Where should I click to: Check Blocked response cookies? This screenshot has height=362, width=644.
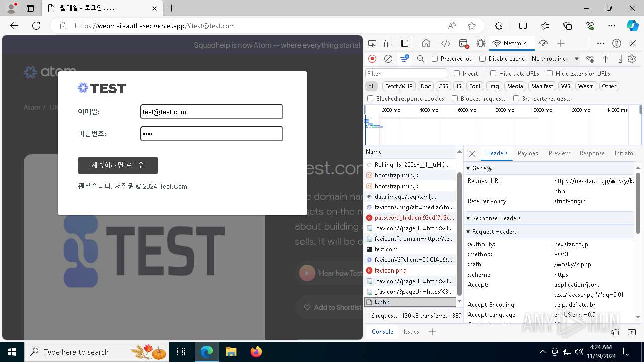[x=370, y=99]
